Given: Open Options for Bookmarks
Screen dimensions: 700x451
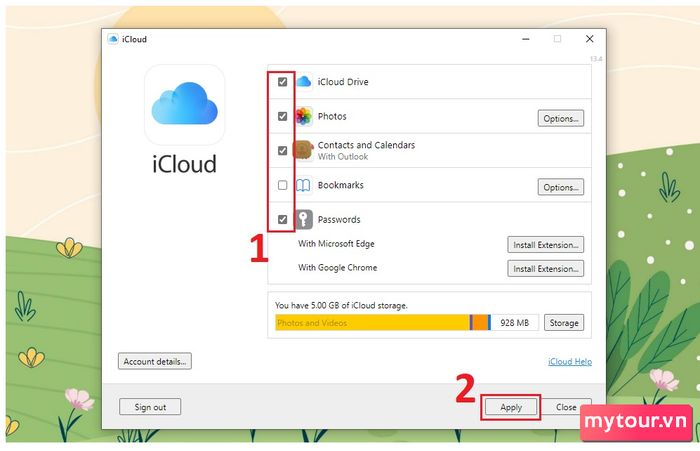Looking at the screenshot, I should [561, 187].
